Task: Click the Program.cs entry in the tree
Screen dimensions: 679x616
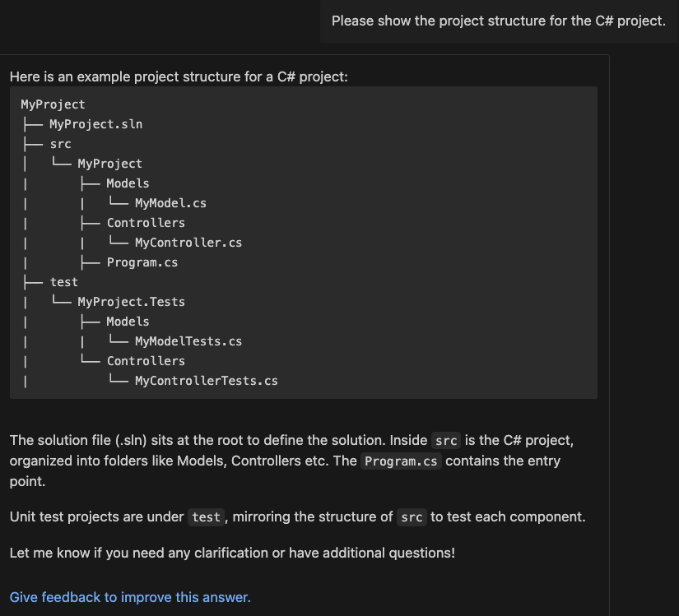Action: click(x=142, y=262)
